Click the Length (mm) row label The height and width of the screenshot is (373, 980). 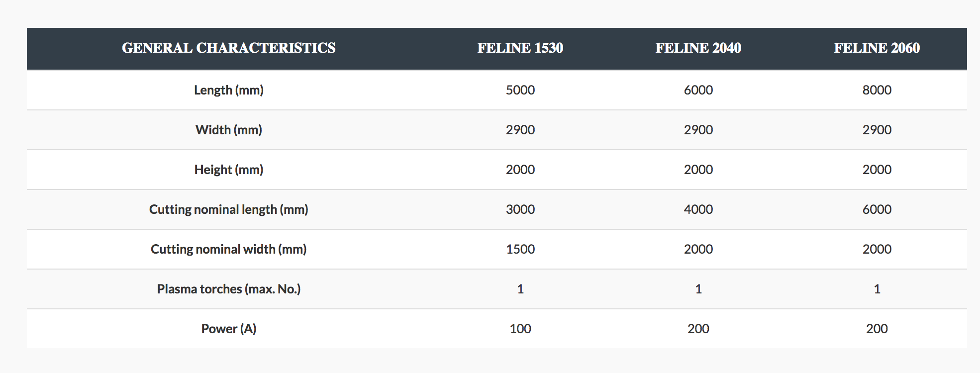point(229,90)
